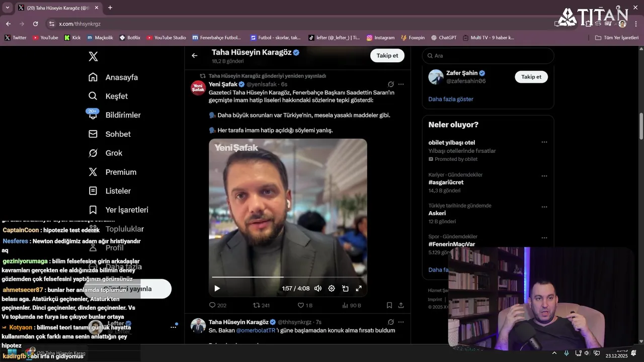644x362 pixels.
Task: Open BotRix bookmark
Action: (x=130, y=38)
